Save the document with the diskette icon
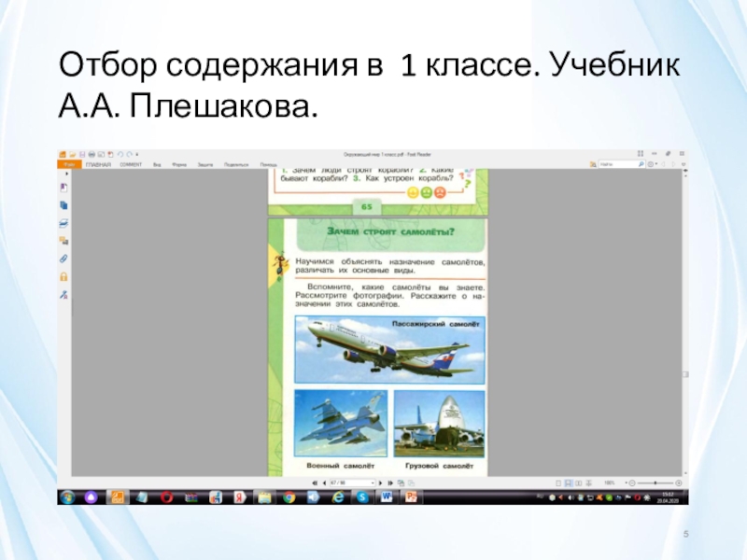Screen dimensions: 747x560 click(x=82, y=154)
